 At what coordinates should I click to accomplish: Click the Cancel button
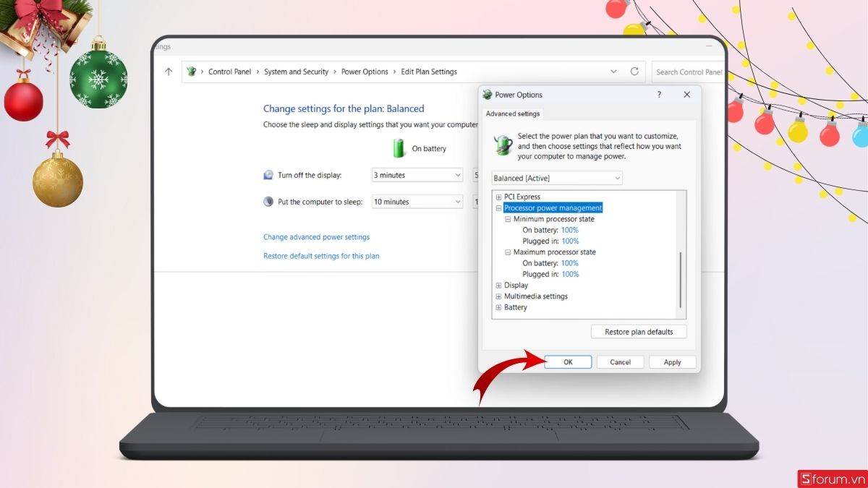[x=621, y=362]
